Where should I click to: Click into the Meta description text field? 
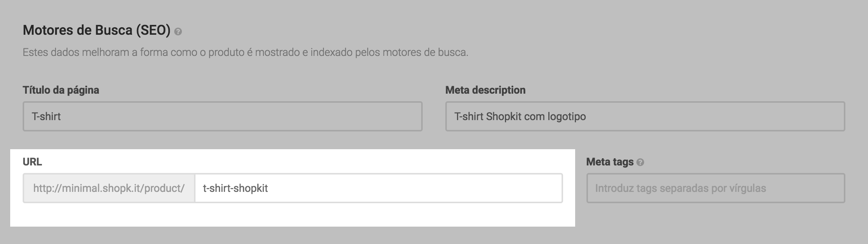coord(645,116)
